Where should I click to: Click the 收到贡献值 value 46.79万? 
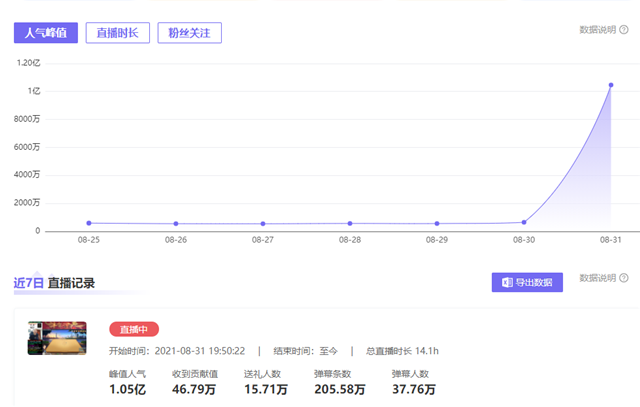pos(195,389)
